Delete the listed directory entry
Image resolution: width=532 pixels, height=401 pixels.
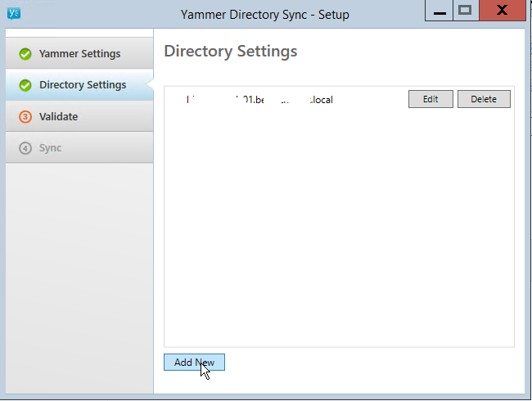pyautogui.click(x=484, y=99)
